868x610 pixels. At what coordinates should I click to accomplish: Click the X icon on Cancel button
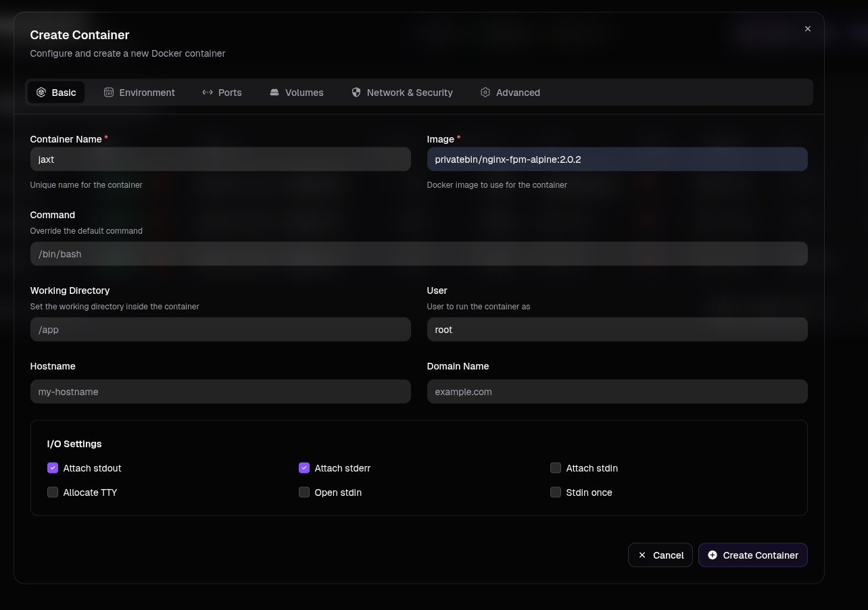tap(642, 555)
